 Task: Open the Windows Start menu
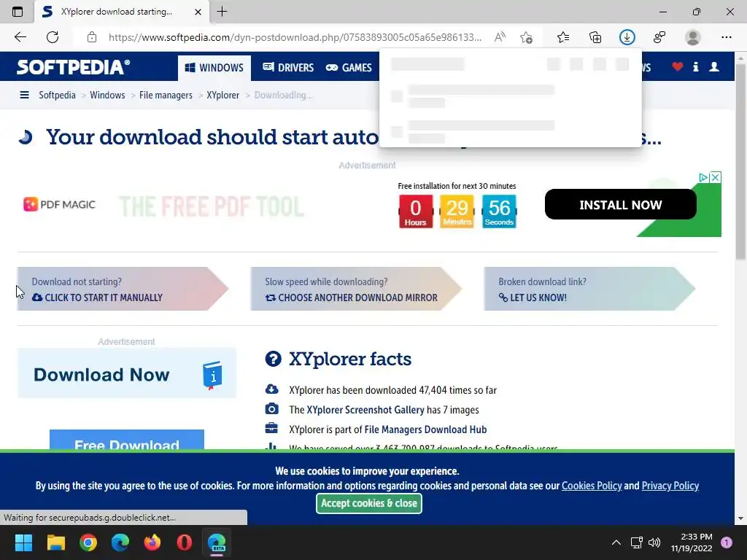click(23, 542)
